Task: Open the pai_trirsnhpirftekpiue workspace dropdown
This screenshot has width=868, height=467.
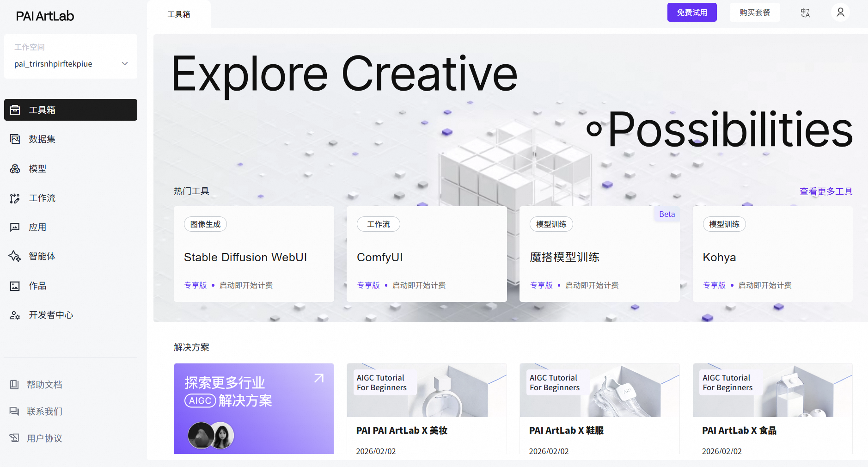Action: pos(71,64)
